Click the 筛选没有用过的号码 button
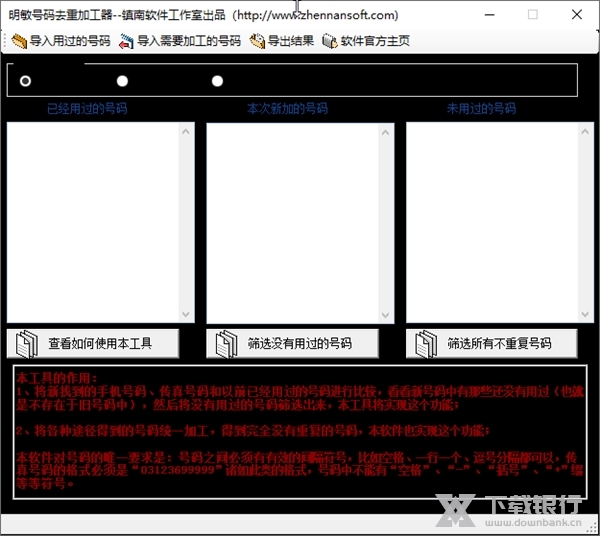This screenshot has width=600, height=536. tap(292, 344)
